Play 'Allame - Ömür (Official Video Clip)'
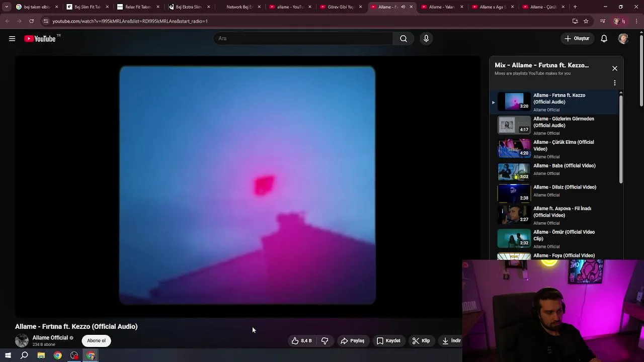Image resolution: width=644 pixels, height=362 pixels. point(555,239)
